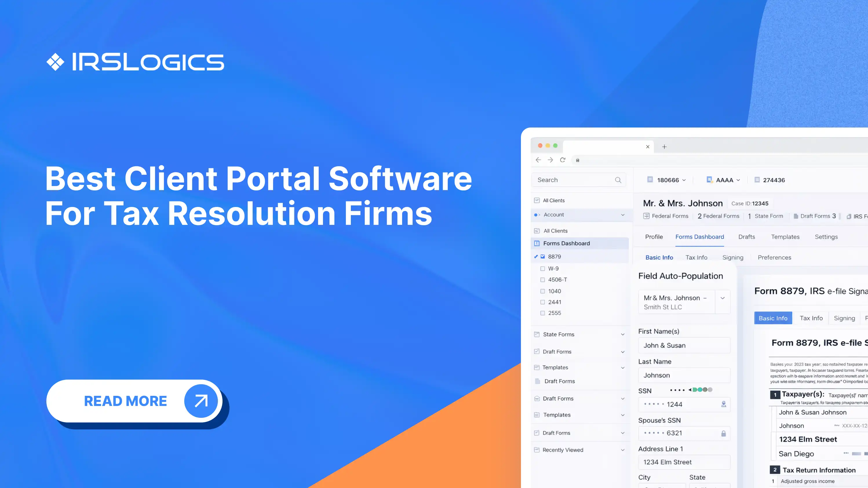Open the Mr & Mrs. Johnson client dropdown
The image size is (868, 488).
[723, 298]
